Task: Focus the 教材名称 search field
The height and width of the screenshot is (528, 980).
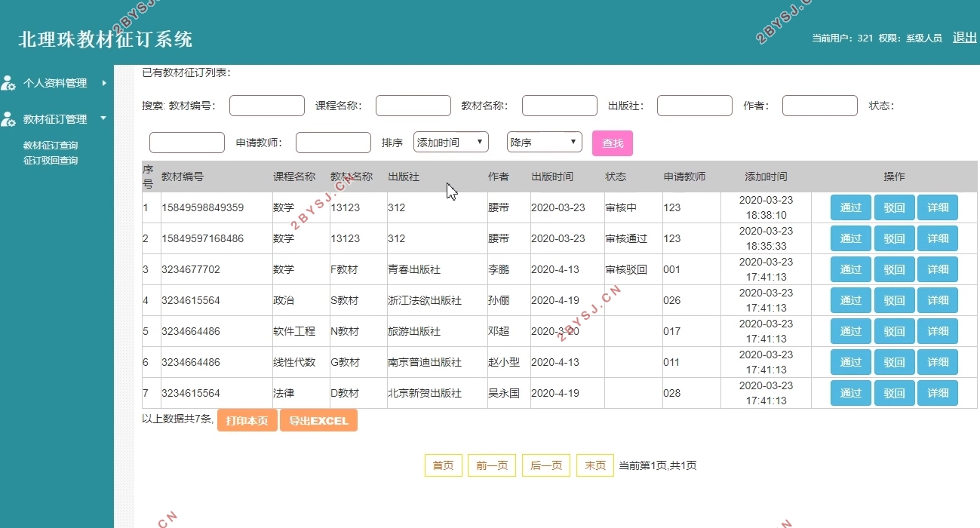Action: (560, 106)
